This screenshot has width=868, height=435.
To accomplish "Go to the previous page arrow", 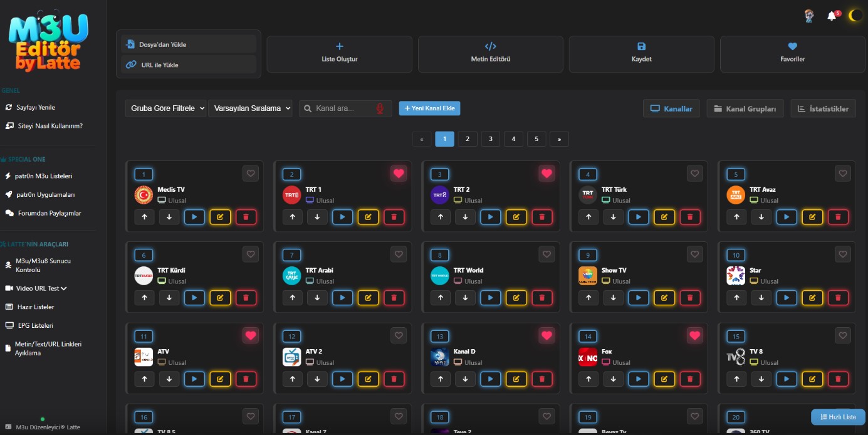I will 422,139.
